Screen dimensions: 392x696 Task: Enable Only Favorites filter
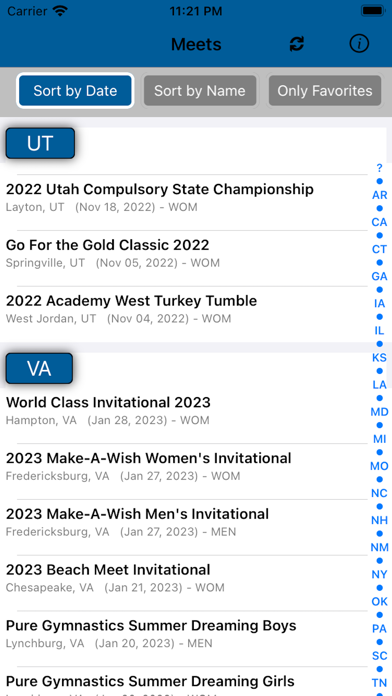[325, 91]
